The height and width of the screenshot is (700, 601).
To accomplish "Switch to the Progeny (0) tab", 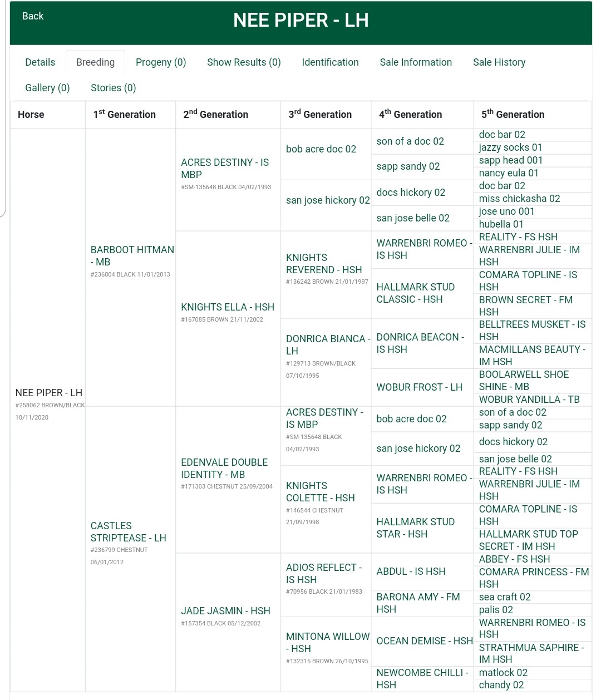I will 161,62.
